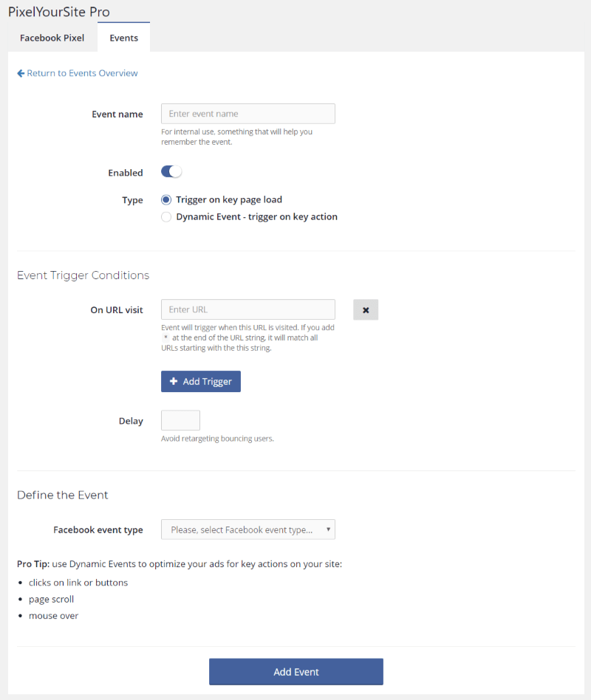This screenshot has height=700, width=591.
Task: Click the left arrow icon before Return to Events
Action: [x=21, y=73]
